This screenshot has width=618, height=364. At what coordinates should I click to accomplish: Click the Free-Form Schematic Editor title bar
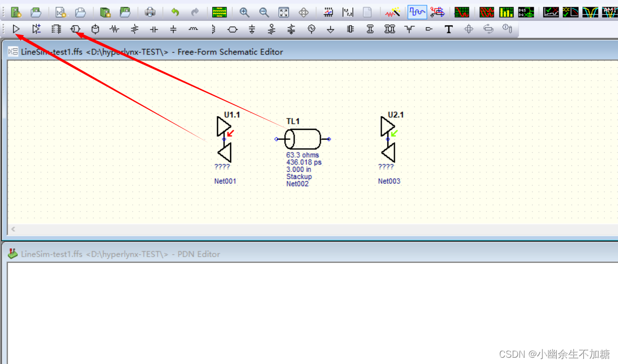coord(311,52)
